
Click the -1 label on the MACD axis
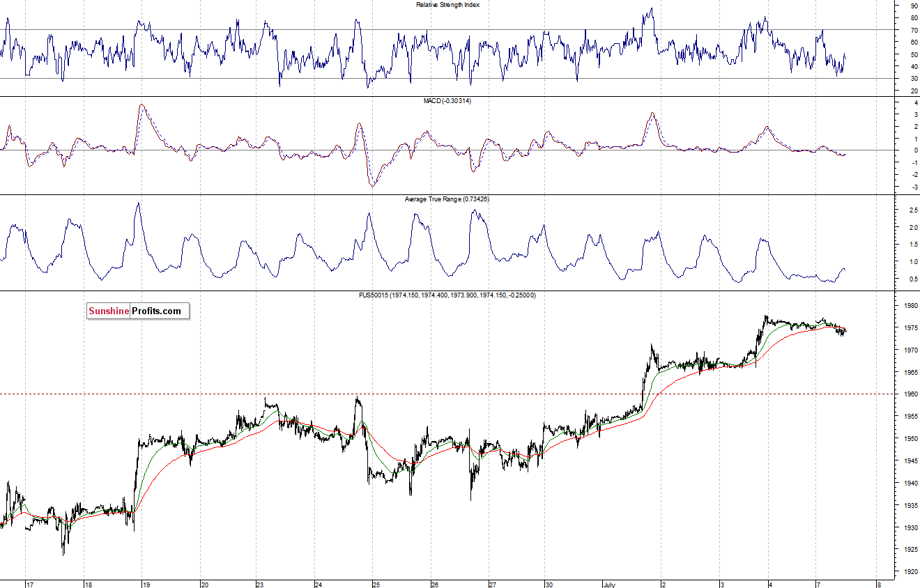tap(914, 163)
